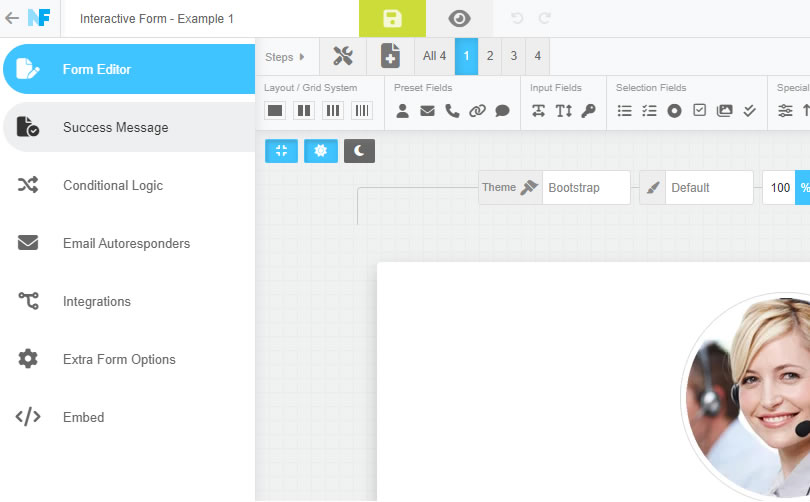
Task: Open the Form Editor section
Action: pyautogui.click(x=129, y=69)
